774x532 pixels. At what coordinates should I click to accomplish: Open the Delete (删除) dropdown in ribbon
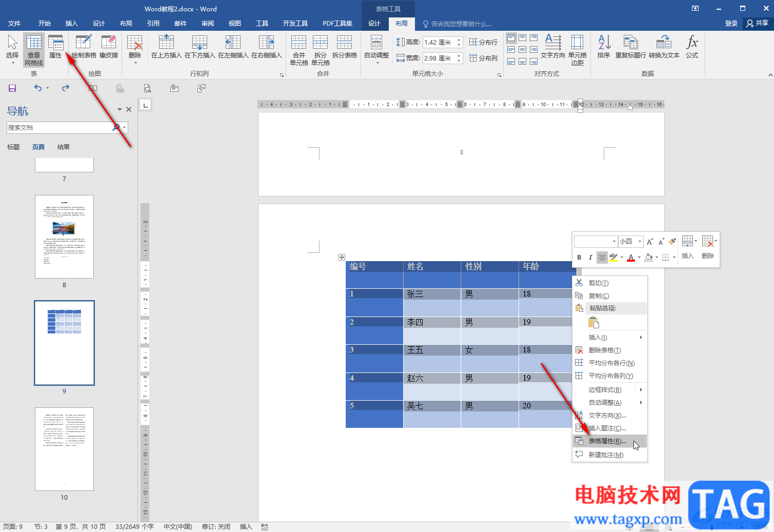pos(135,49)
